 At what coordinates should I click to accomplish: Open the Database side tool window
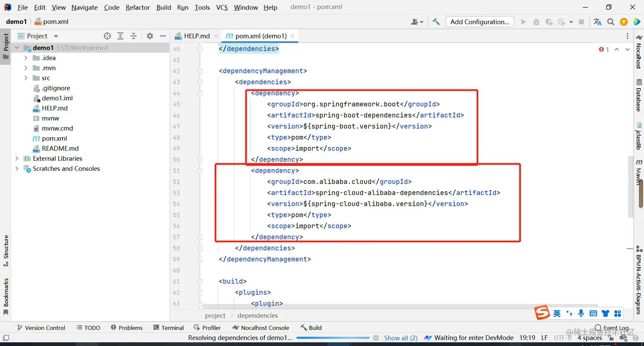639,95
